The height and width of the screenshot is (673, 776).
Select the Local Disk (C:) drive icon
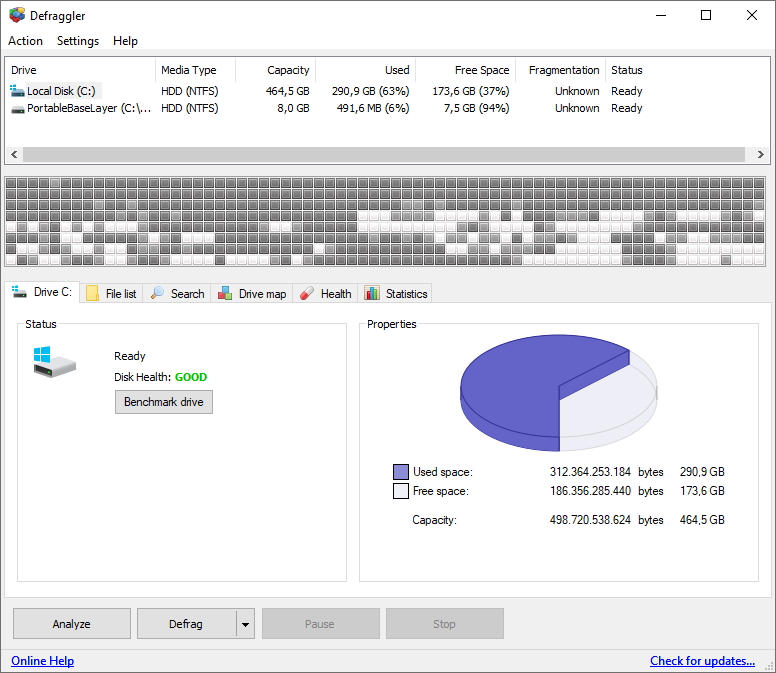tap(17, 91)
